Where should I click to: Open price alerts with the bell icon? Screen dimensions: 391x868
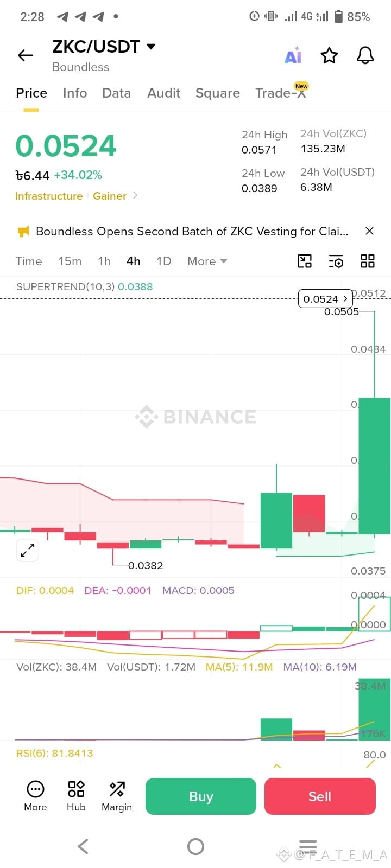[365, 55]
